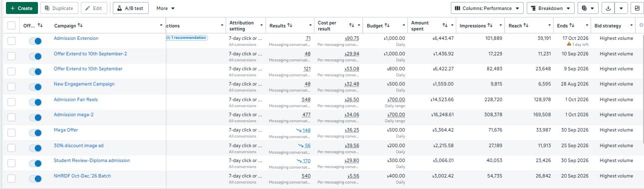Sort by Reach arrows
Screen dimensions: 644x189
coord(526,25)
